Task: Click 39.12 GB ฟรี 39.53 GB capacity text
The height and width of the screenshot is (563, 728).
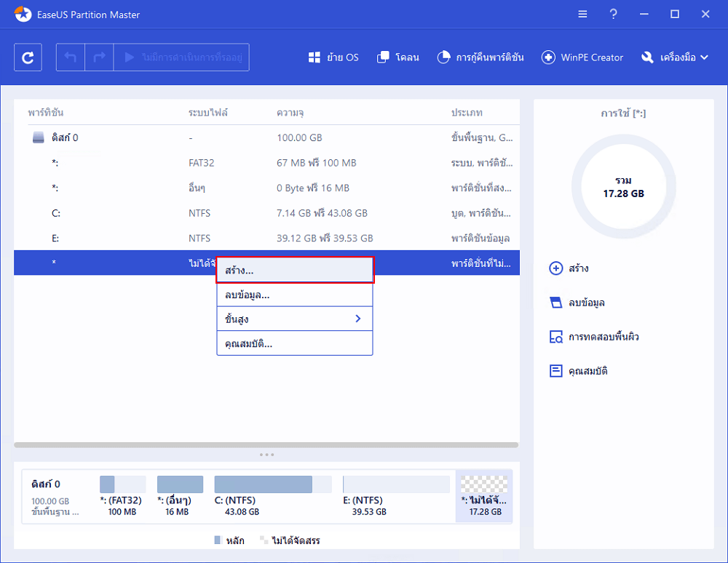Action: pos(325,239)
